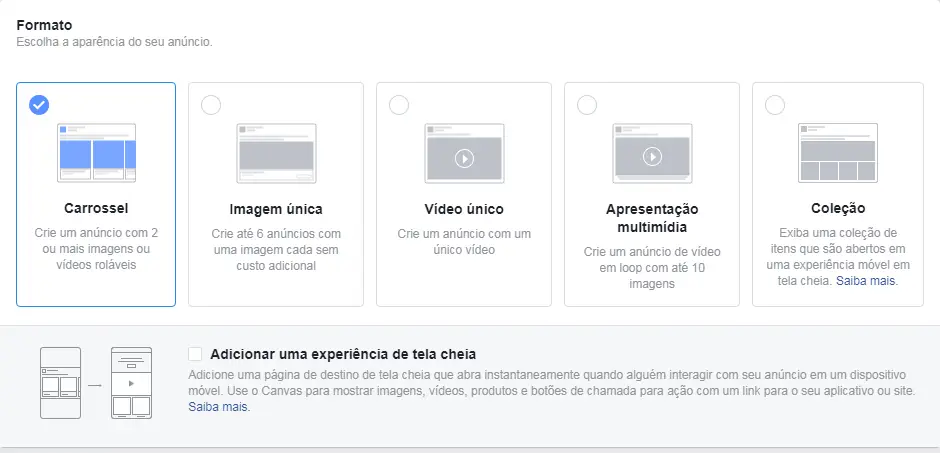Click the Canvas full-screen experience illustration
Screen dimensions: 940x453
pyautogui.click(x=96, y=382)
